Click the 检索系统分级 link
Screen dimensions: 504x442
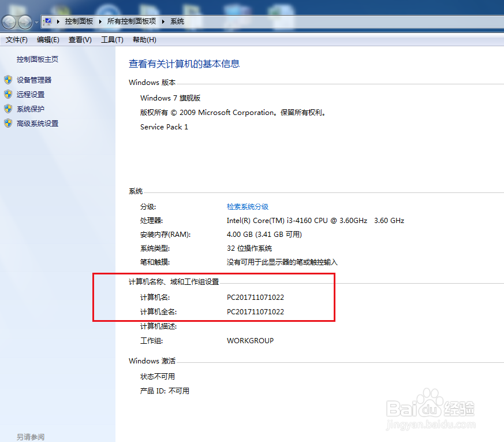coord(248,206)
